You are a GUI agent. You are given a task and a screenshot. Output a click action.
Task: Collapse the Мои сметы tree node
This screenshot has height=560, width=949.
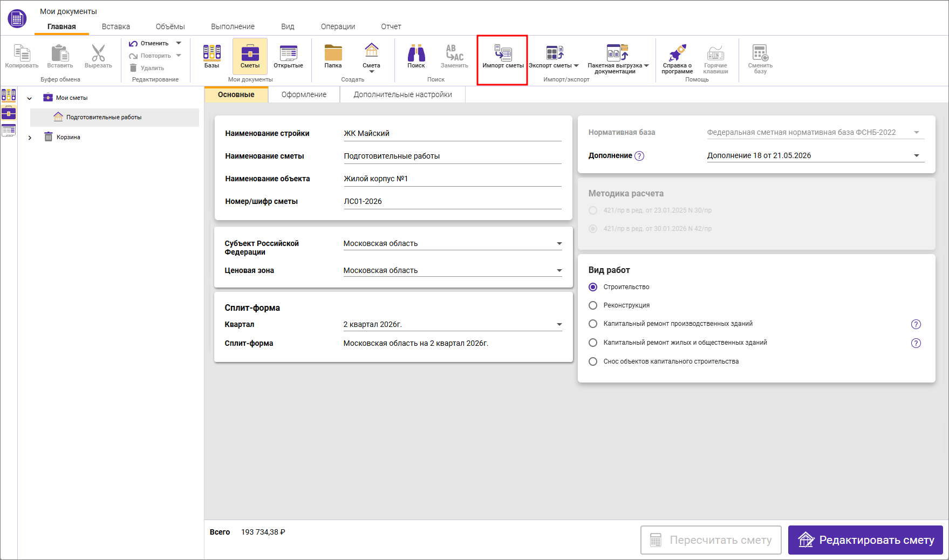click(x=30, y=98)
